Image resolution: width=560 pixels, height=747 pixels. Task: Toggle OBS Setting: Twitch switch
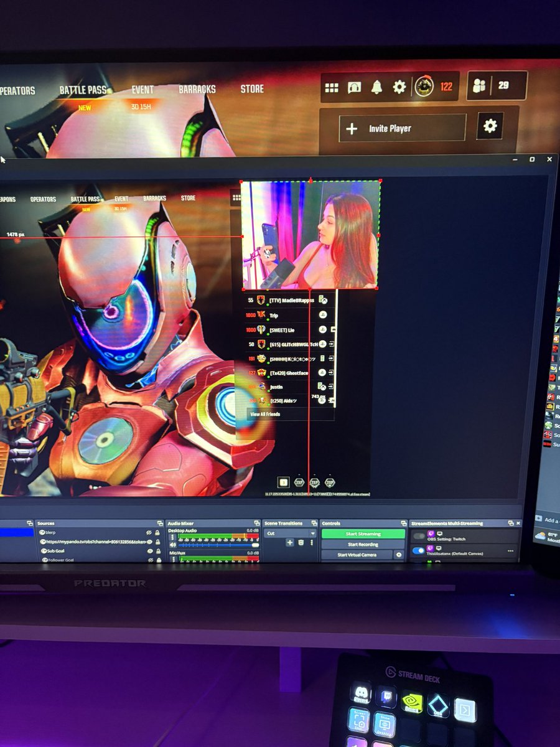(419, 536)
